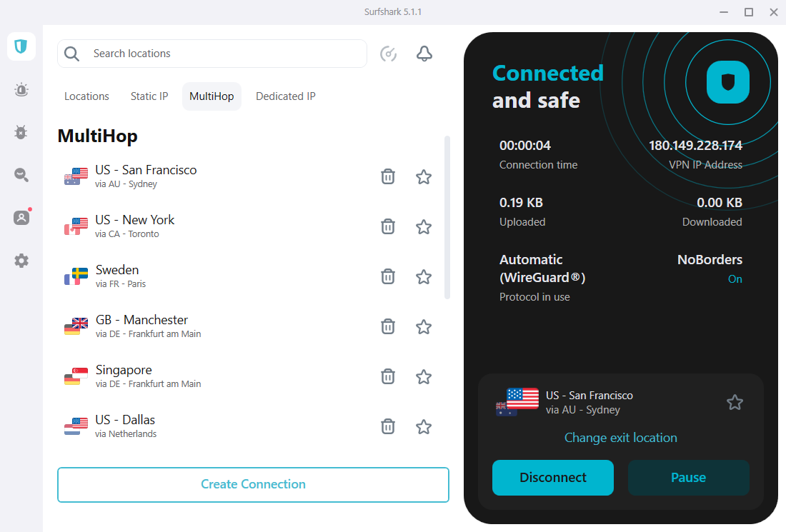Screen dimensions: 786x532
Task: Open notifications bell icon
Action: point(424,54)
